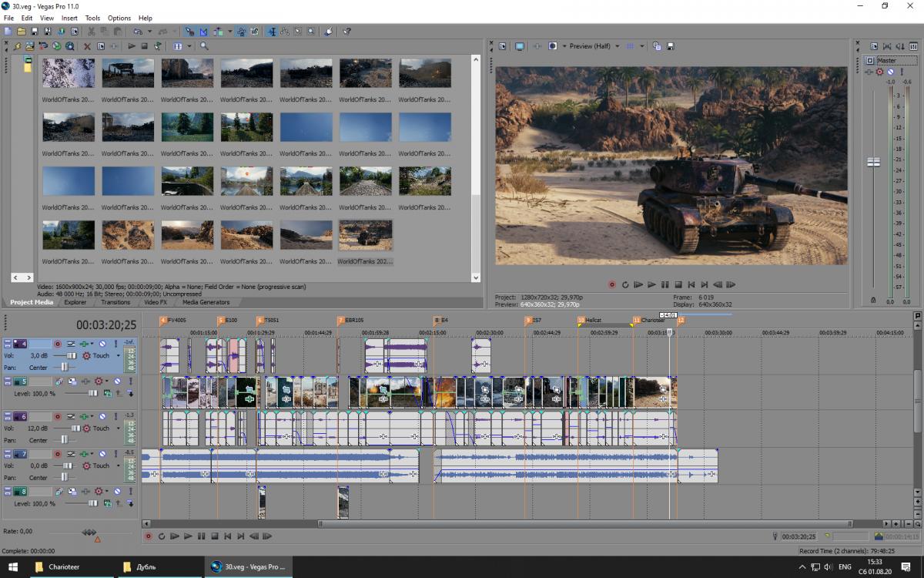Open the Project Media views dropdown arrow
924x578 pixels.
tap(189, 46)
